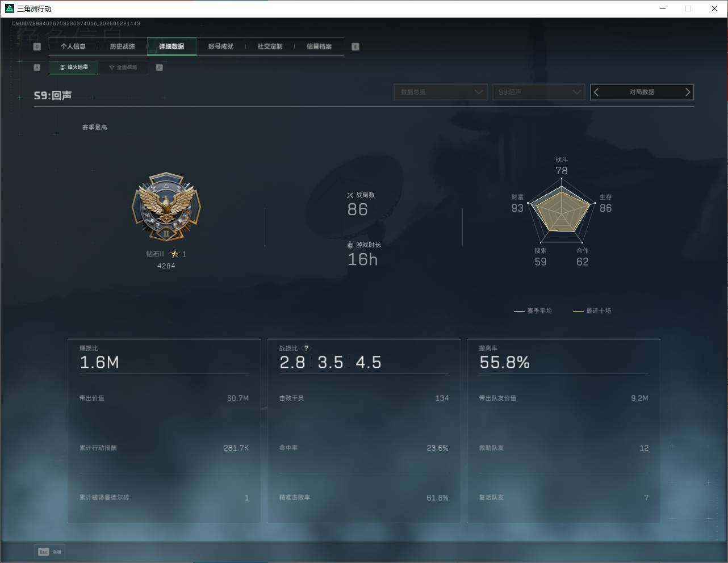
Task: Click the question mark help icon beside 战损比
Action: 307,348
